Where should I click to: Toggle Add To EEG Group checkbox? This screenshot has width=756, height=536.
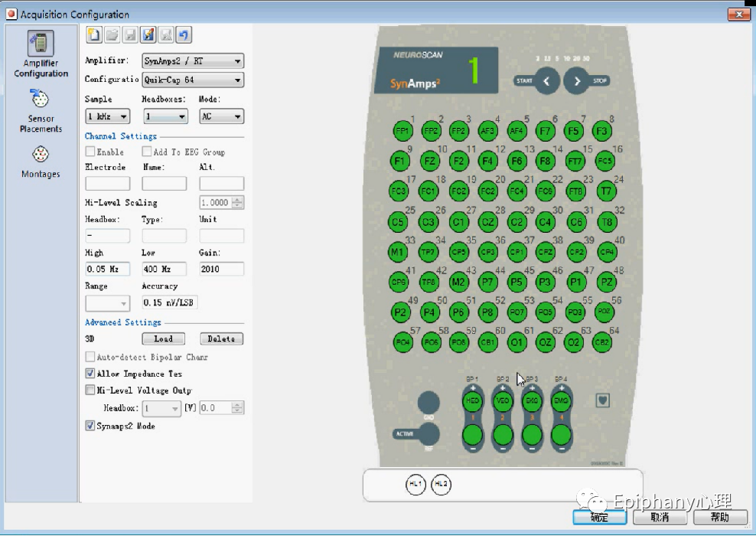(x=147, y=152)
